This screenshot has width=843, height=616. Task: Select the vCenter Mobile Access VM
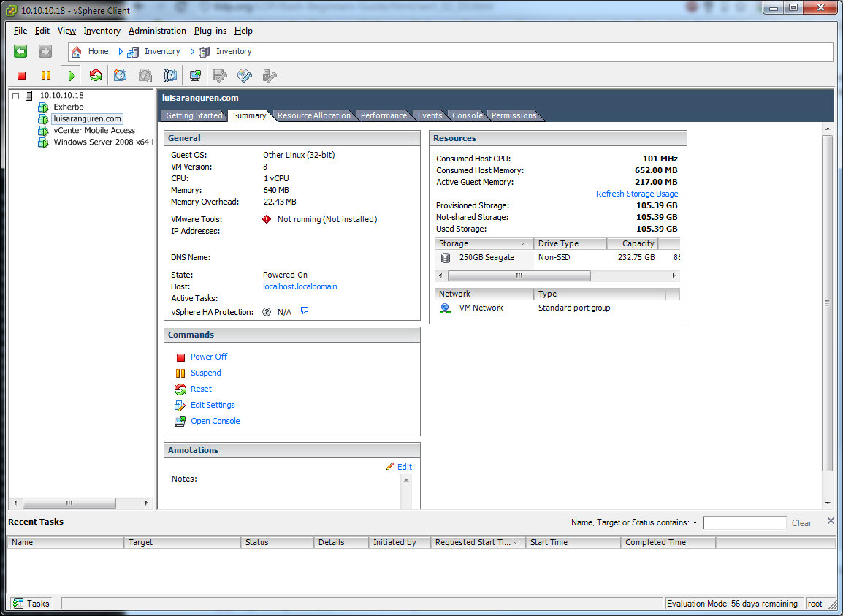[94, 130]
